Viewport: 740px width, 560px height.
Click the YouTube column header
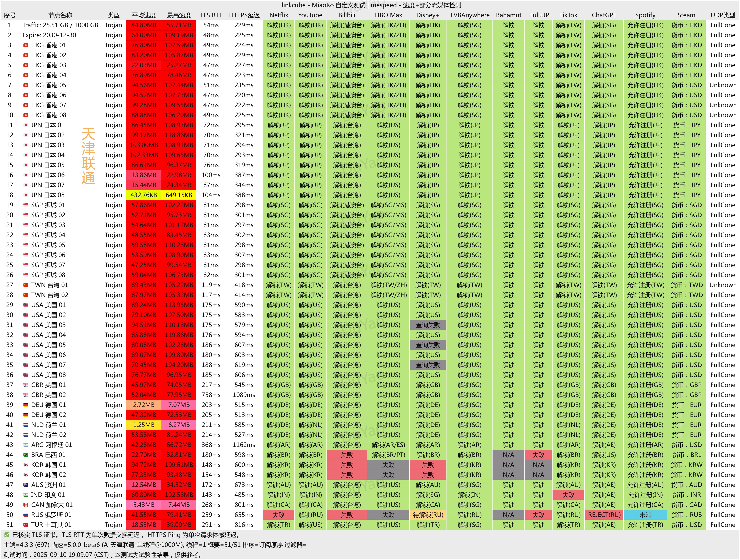(310, 15)
